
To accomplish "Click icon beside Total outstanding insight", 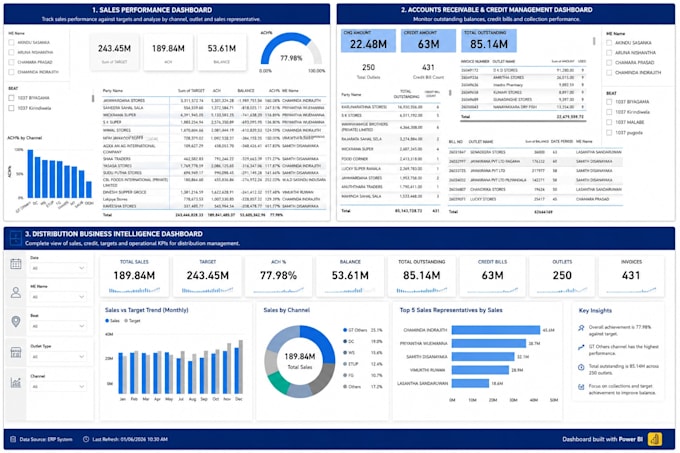I will [x=581, y=367].
